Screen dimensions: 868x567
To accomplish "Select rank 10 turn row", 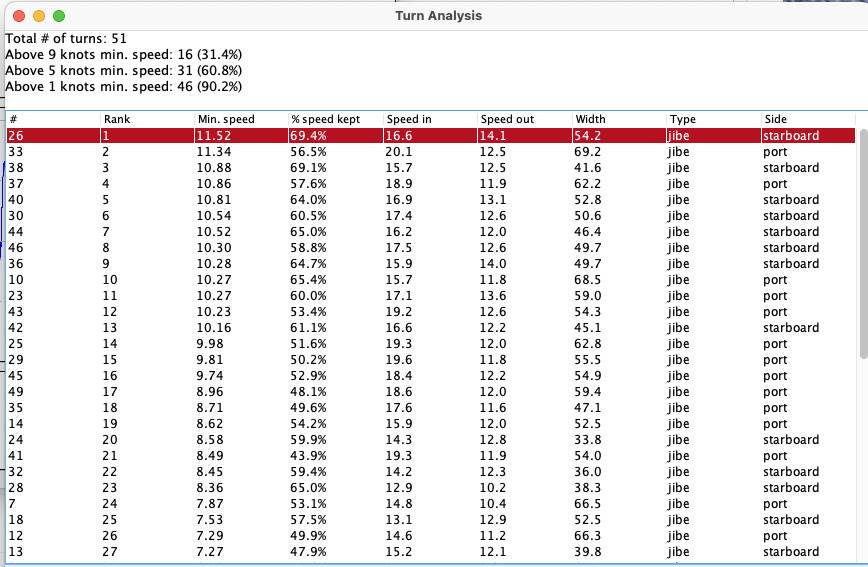I will (430, 280).
